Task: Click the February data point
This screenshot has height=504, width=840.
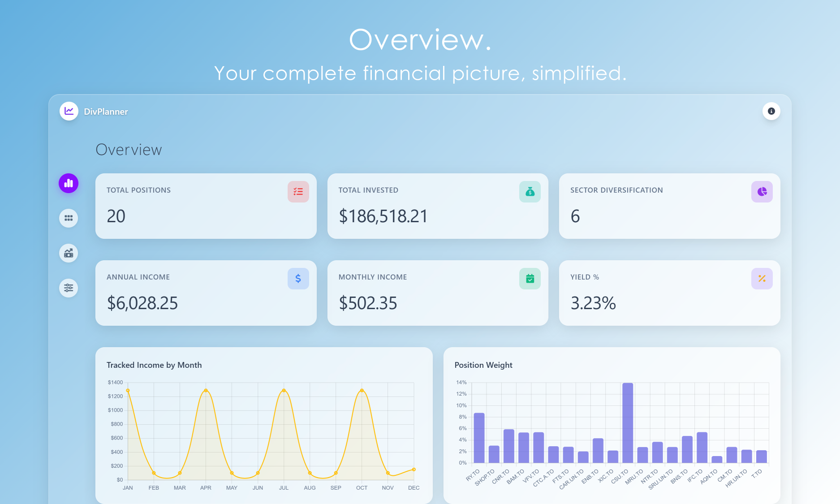Action: pos(154,473)
